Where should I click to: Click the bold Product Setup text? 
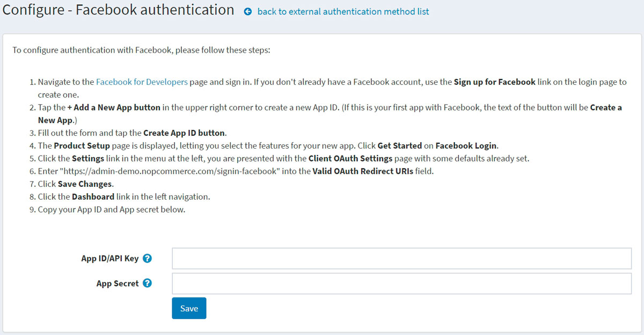[x=82, y=146]
